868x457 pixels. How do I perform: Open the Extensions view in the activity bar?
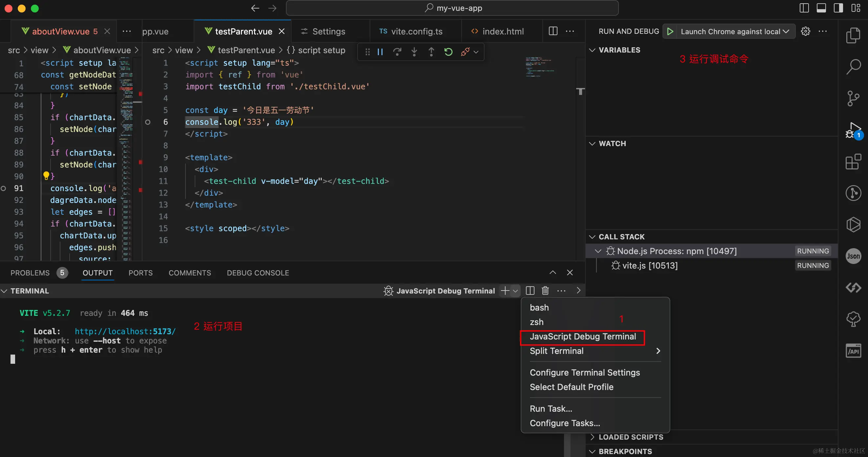[x=853, y=162]
